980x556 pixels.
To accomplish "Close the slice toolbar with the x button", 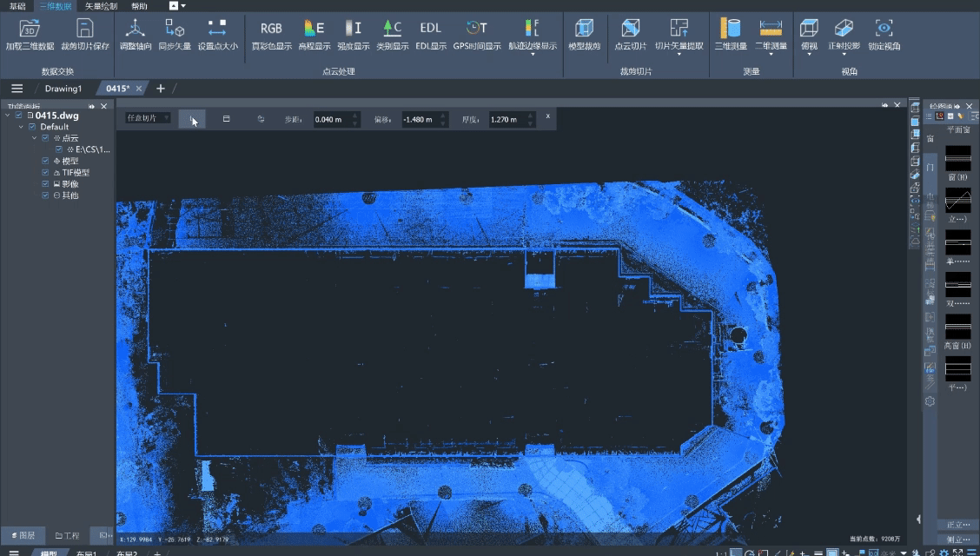I will pyautogui.click(x=547, y=116).
